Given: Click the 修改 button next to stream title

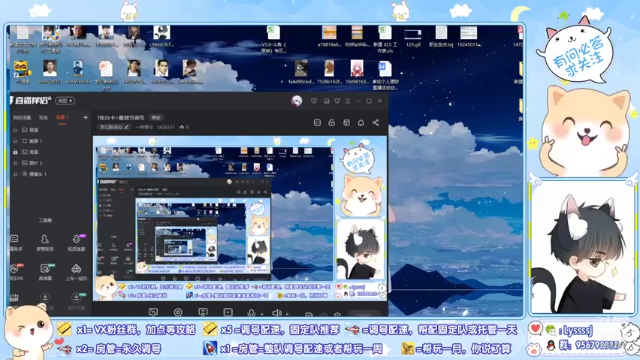Looking at the screenshot, I should pos(156,118).
